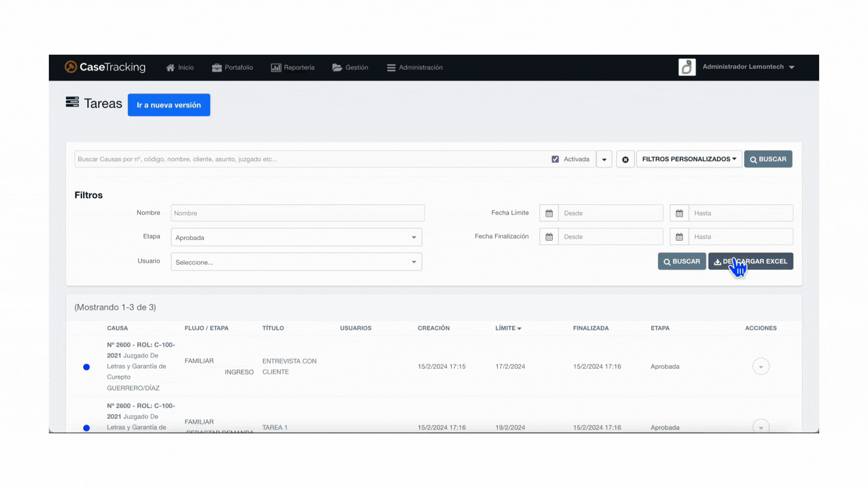Click the Administración hamburger icon

[391, 67]
